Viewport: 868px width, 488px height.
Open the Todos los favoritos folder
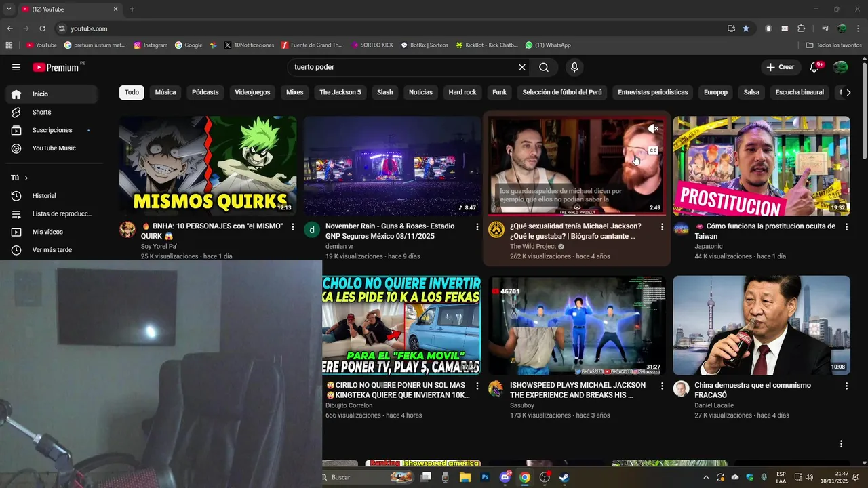833,45
